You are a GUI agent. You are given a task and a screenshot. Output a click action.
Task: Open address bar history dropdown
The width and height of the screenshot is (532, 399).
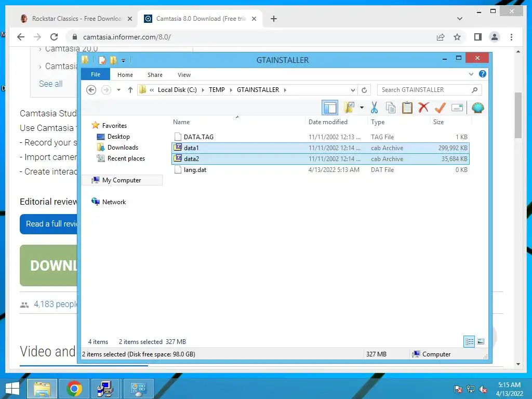tap(353, 90)
